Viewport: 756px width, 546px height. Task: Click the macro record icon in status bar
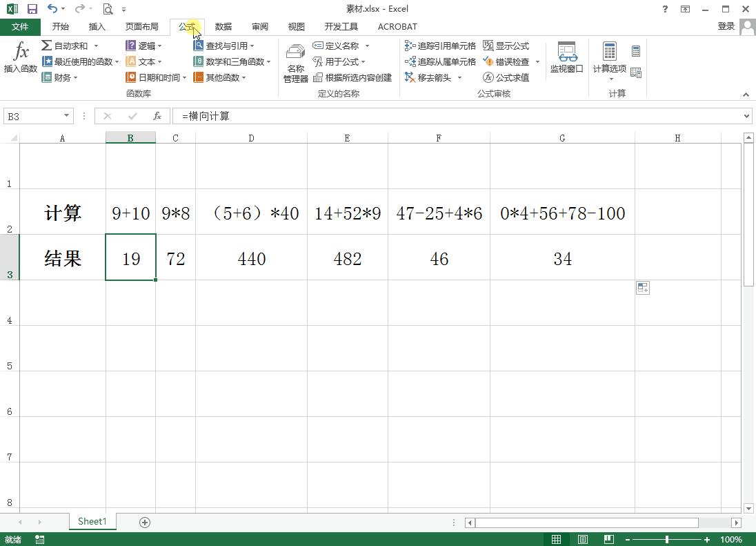click(x=40, y=539)
